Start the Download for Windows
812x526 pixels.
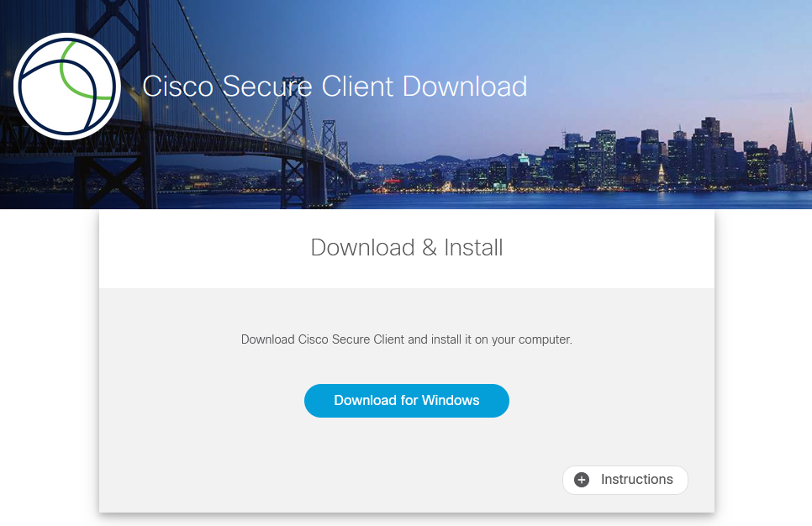[x=407, y=401]
